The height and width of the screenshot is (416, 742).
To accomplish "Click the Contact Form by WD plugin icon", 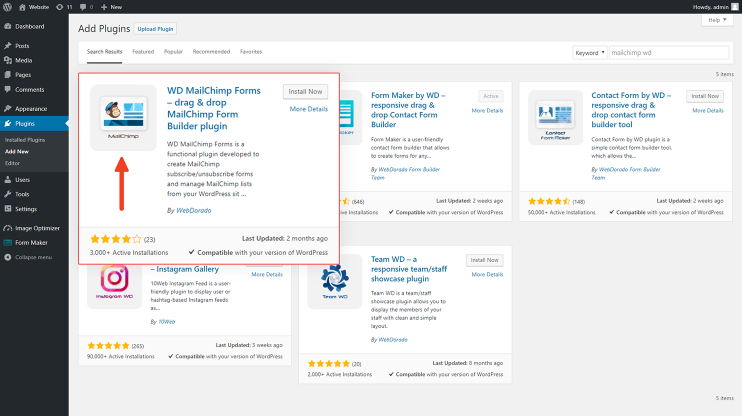I will coord(556,117).
